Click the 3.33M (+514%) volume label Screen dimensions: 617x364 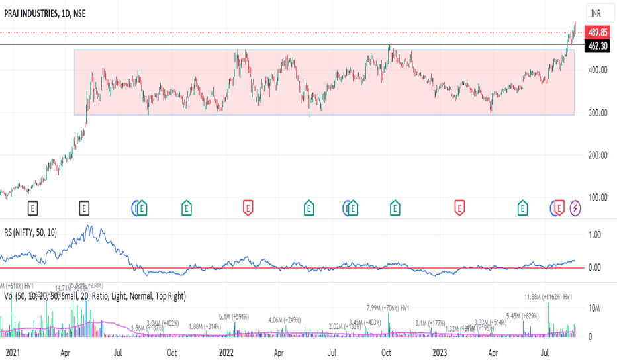coord(491,323)
